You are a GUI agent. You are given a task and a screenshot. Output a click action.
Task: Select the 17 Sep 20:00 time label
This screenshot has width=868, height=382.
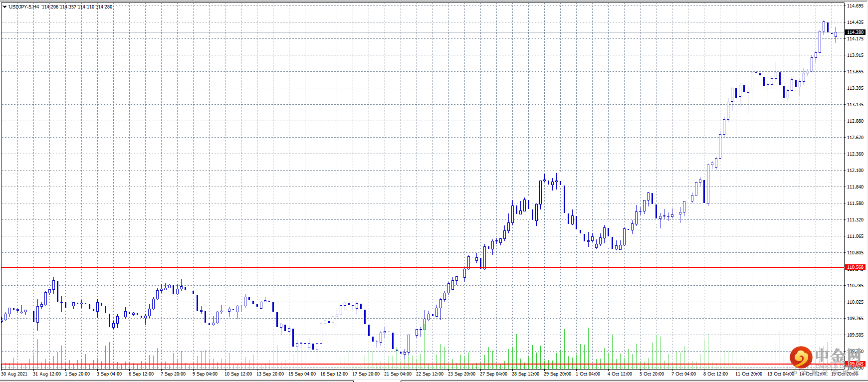[x=366, y=374]
